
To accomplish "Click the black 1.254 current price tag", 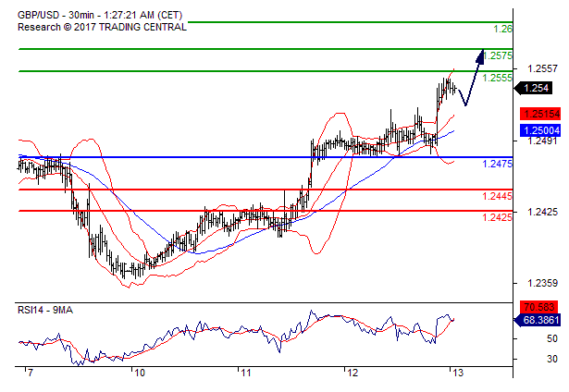I will pos(534,88).
